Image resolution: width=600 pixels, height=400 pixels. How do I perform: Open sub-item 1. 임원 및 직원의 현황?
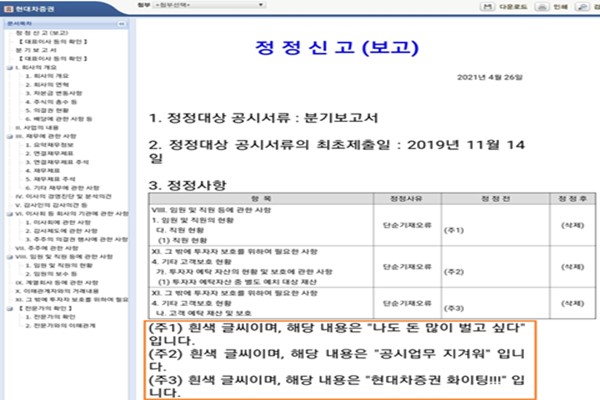pos(59,265)
